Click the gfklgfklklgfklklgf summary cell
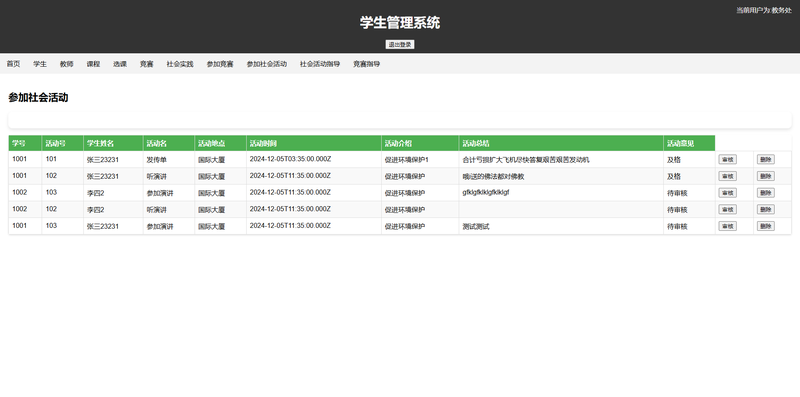 (x=561, y=193)
